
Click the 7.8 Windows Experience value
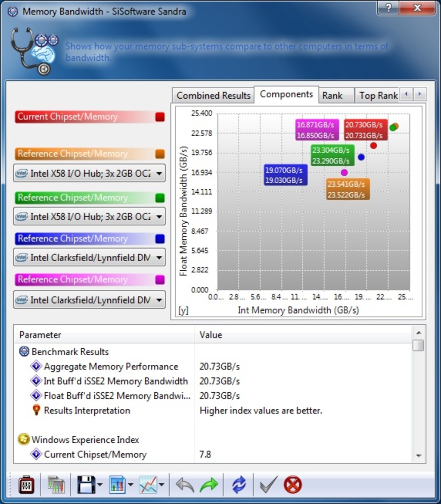[205, 454]
